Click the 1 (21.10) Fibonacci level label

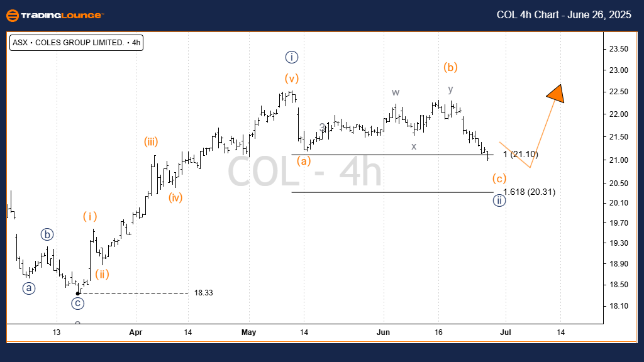click(x=521, y=154)
